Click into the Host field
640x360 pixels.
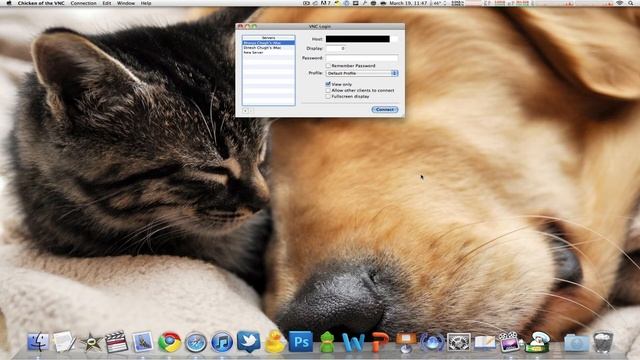coord(362,39)
